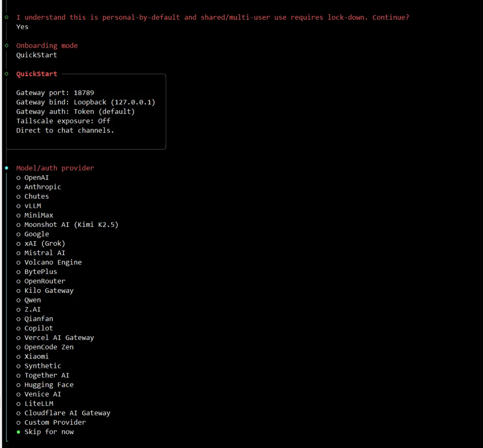
Task: Click the green diamond beside Onboarding mode
Action: tap(6, 46)
